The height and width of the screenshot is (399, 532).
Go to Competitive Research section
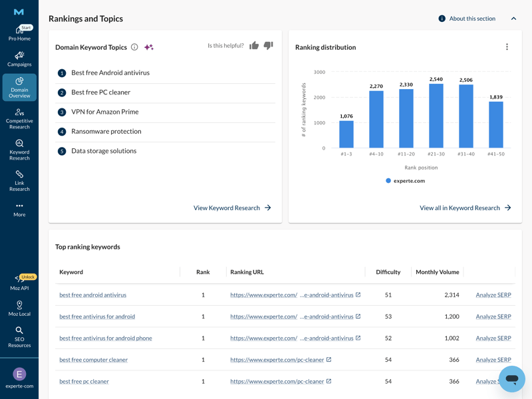(x=19, y=118)
